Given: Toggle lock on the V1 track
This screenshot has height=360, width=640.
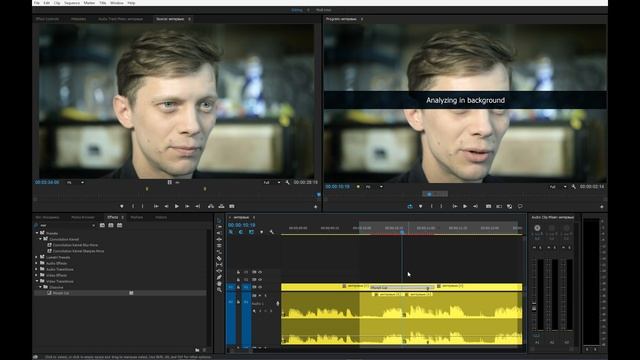Looking at the screenshot, I should click(x=238, y=287).
